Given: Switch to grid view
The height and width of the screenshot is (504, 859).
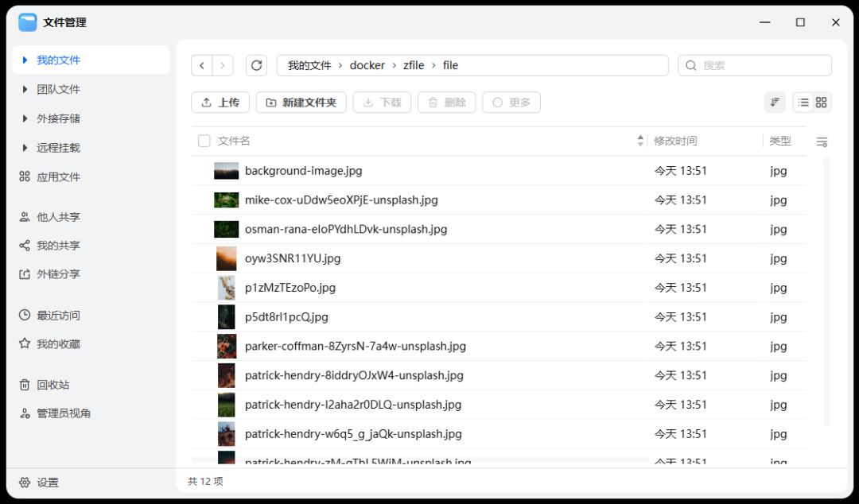Looking at the screenshot, I should 821,103.
